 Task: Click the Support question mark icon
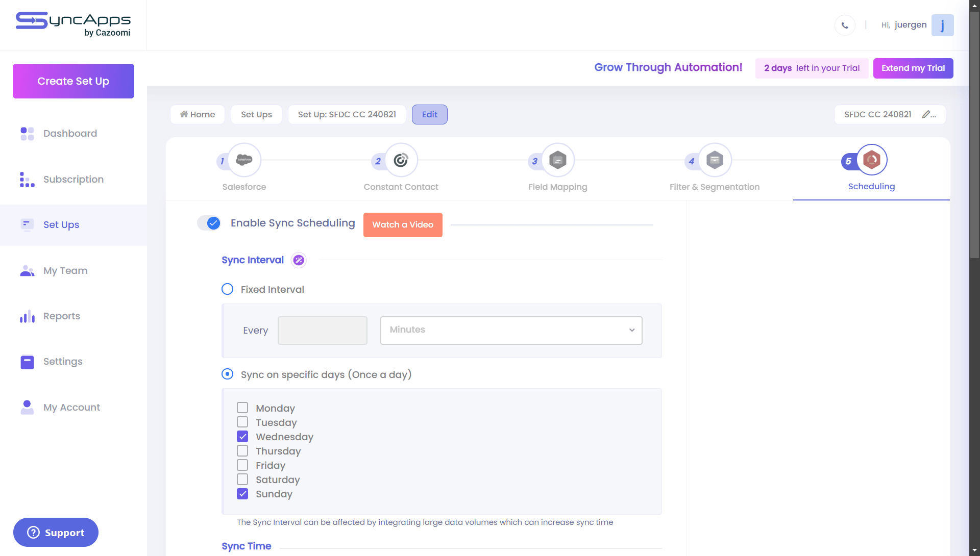click(33, 533)
